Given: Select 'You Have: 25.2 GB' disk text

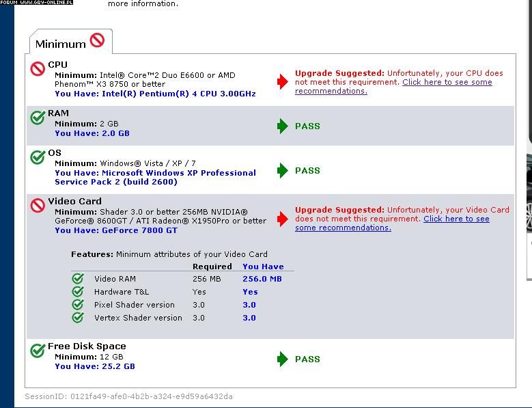Looking at the screenshot, I should tap(95, 366).
